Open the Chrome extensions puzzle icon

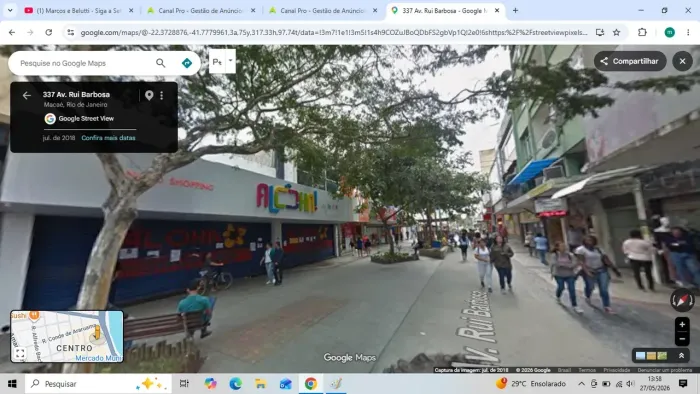click(642, 32)
